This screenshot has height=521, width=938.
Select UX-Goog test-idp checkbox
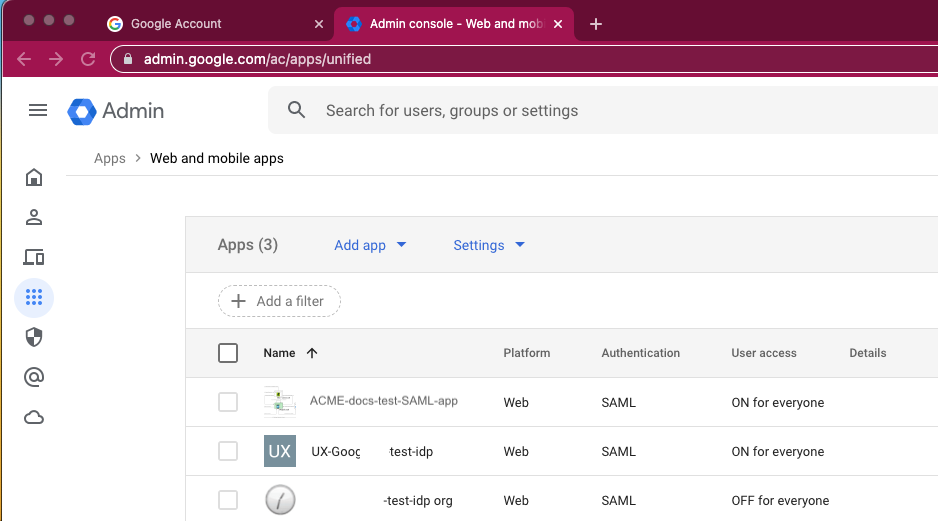coord(228,451)
